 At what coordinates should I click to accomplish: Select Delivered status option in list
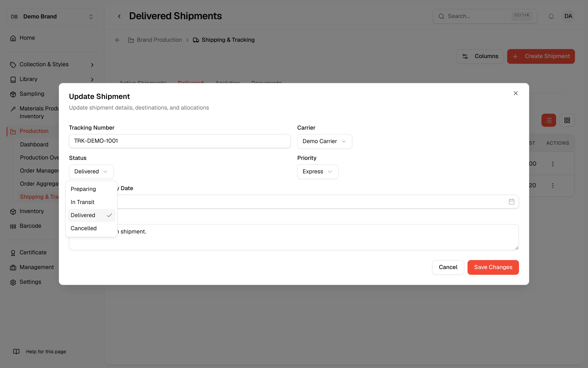91,215
